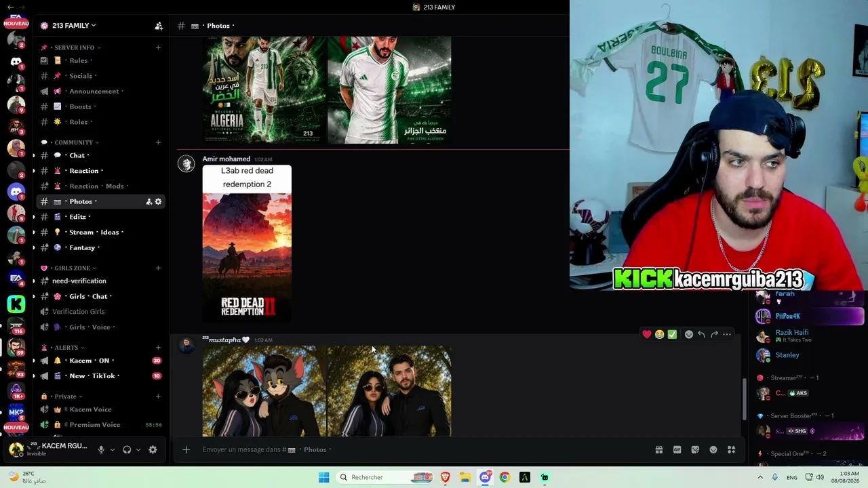Open the Reaction Mods channel
Screen dimensions: 868x488
click(100, 186)
